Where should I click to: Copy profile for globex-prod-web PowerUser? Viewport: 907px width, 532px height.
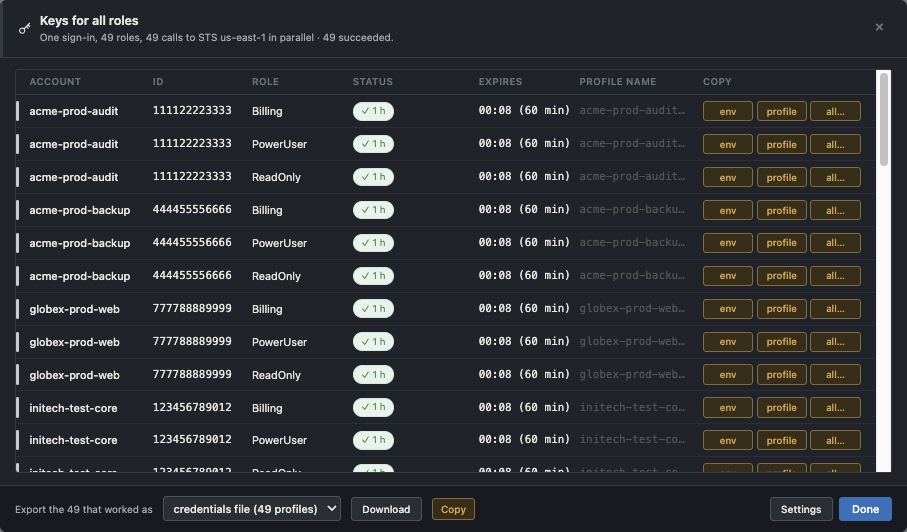781,342
